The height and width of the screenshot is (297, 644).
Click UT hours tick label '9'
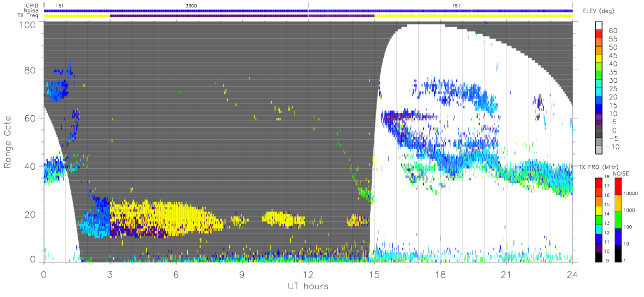242,275
